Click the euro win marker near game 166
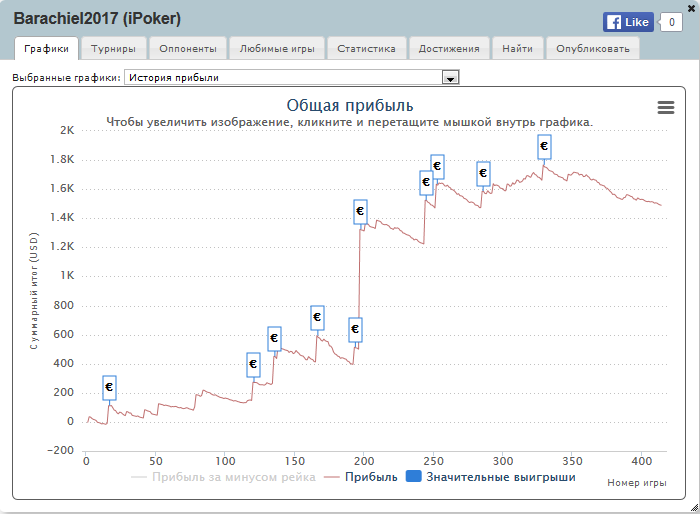Screen dimensions: 700x514 pos(317,318)
